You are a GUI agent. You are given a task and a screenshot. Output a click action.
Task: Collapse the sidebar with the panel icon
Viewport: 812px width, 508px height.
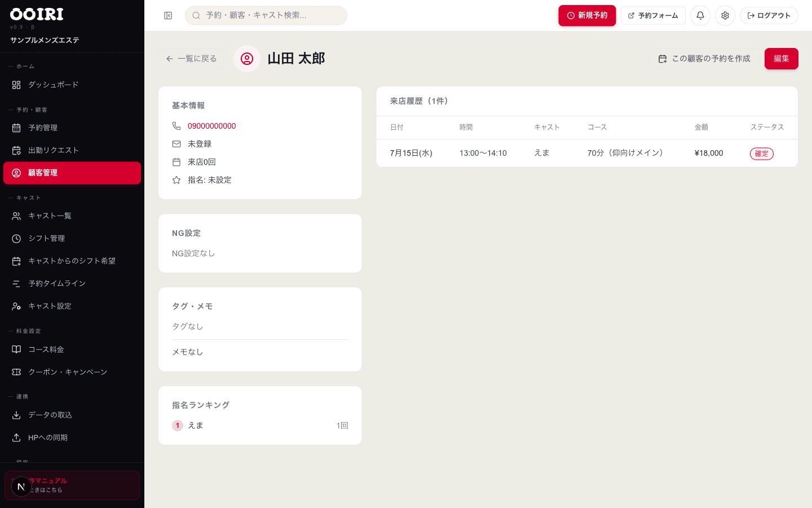click(168, 16)
